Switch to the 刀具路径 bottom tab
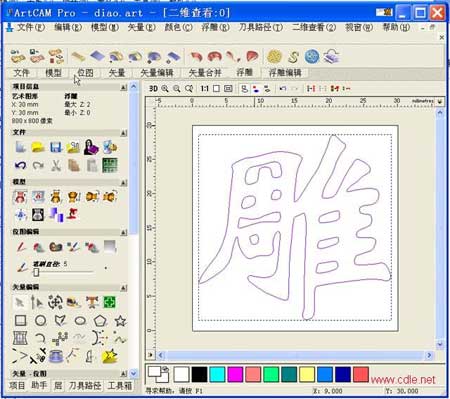This screenshot has height=399, width=450. tap(85, 386)
